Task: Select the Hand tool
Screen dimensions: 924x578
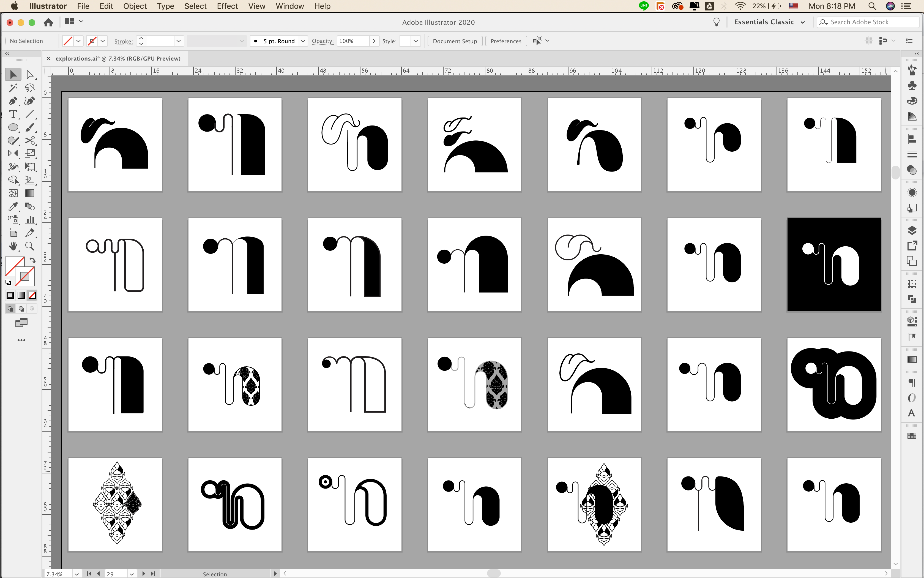Action: pos(13,246)
